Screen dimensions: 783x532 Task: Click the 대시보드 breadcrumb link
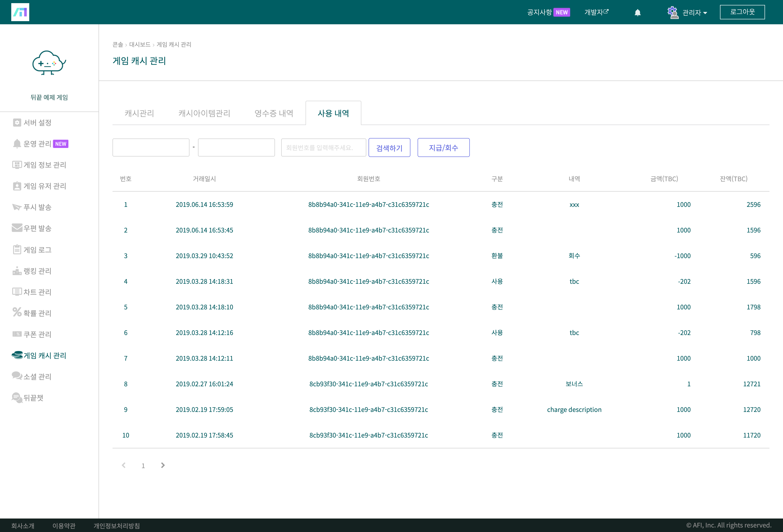(140, 45)
